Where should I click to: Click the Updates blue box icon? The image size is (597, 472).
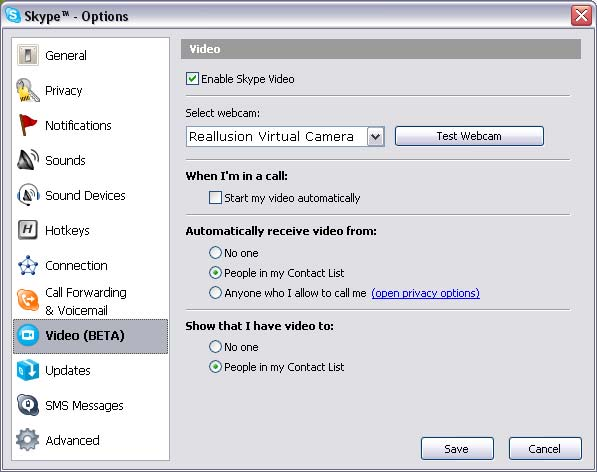[28, 370]
